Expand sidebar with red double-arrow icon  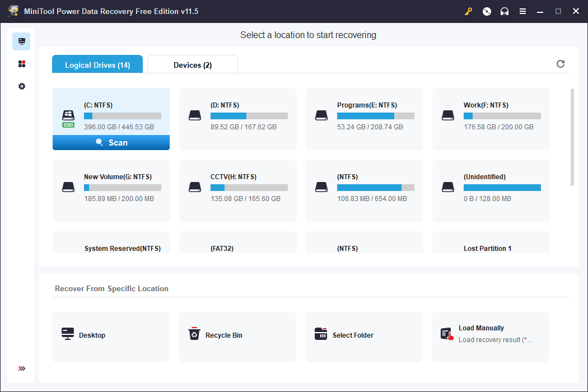(x=22, y=368)
